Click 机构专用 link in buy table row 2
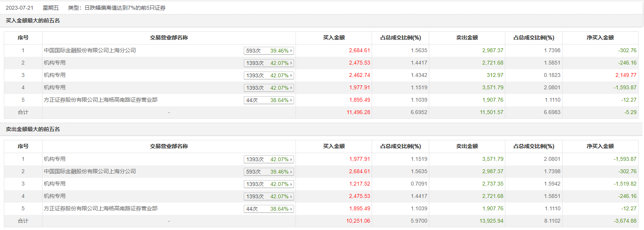This screenshot has height=230, width=644. 54,63
